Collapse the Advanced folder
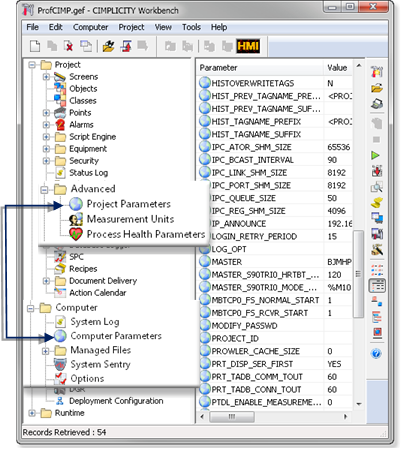This screenshot has height=449, width=401. (44, 190)
